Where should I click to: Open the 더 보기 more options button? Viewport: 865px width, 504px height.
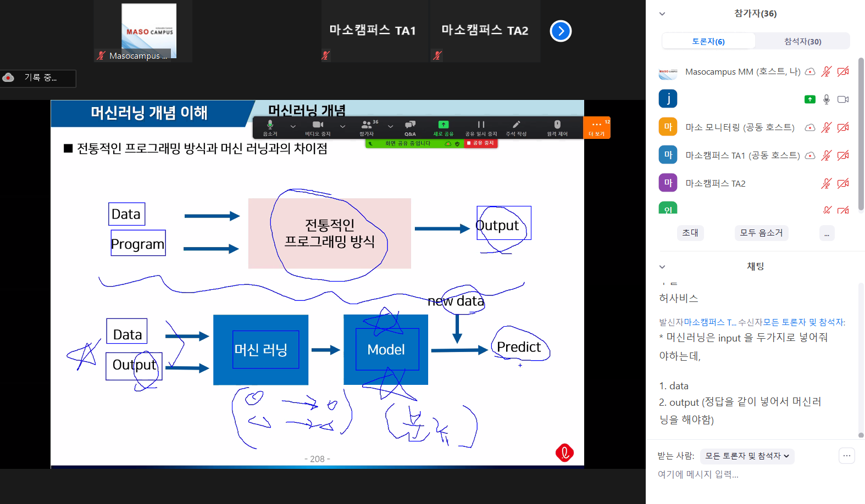click(x=596, y=127)
